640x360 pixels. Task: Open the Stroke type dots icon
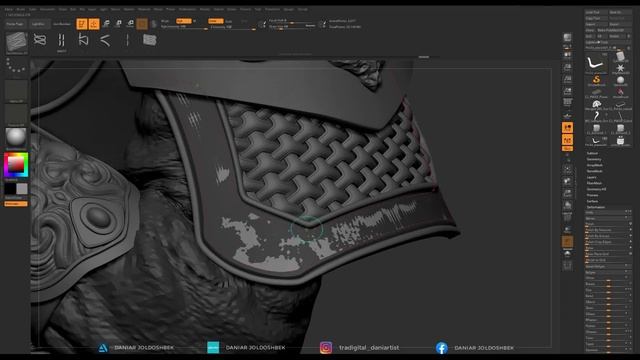pyautogui.click(x=16, y=67)
